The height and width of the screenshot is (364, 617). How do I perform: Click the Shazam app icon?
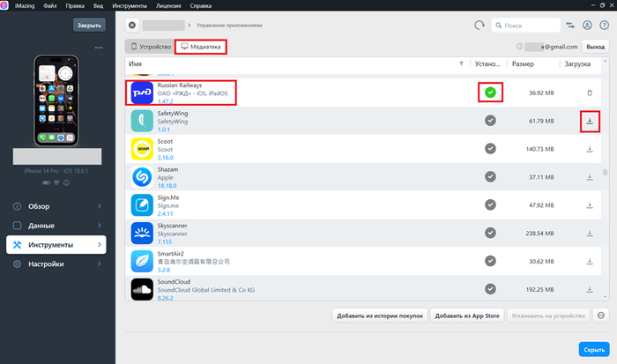pyautogui.click(x=142, y=177)
